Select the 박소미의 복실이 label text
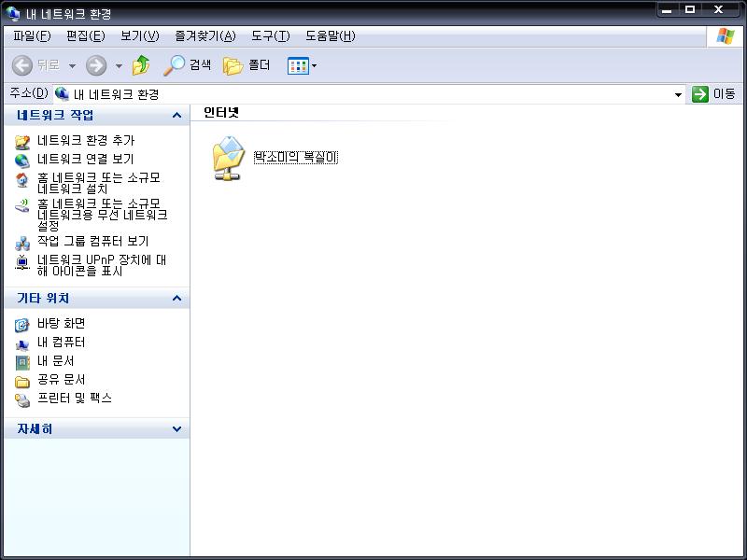Viewport: 747px width, 560px height. [x=296, y=157]
